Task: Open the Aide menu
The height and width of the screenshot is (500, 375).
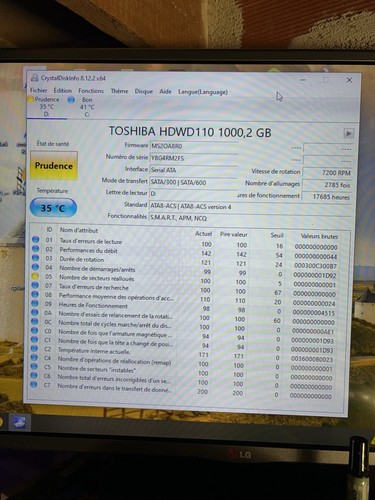Action: click(165, 91)
